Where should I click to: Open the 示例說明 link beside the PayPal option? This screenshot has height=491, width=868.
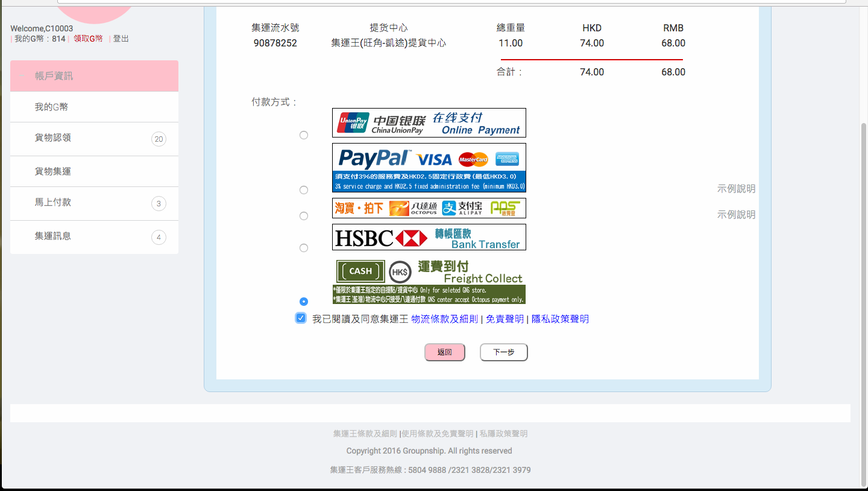coord(736,189)
